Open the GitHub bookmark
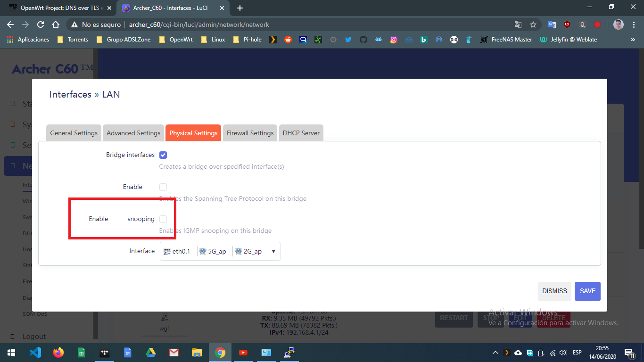The image size is (644, 362). (363, 40)
